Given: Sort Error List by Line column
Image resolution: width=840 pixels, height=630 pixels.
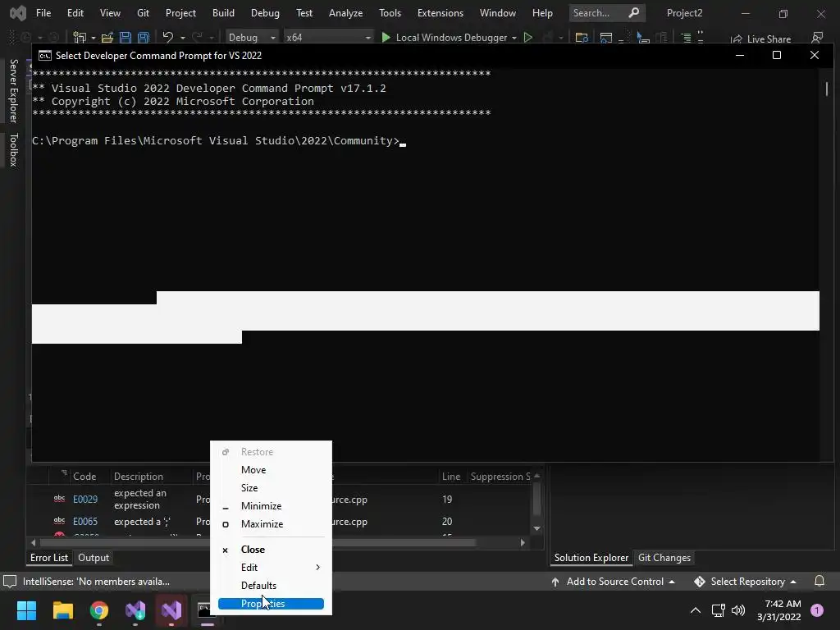Looking at the screenshot, I should tap(451, 477).
